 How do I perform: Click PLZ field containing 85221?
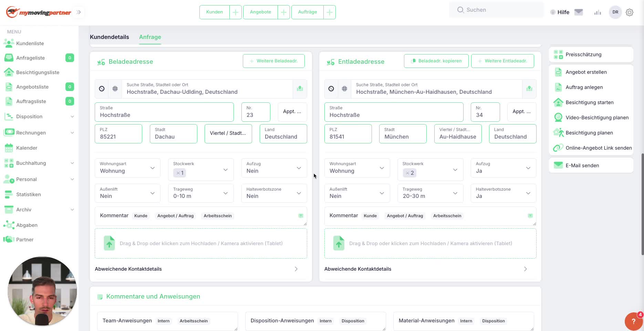[x=118, y=134]
